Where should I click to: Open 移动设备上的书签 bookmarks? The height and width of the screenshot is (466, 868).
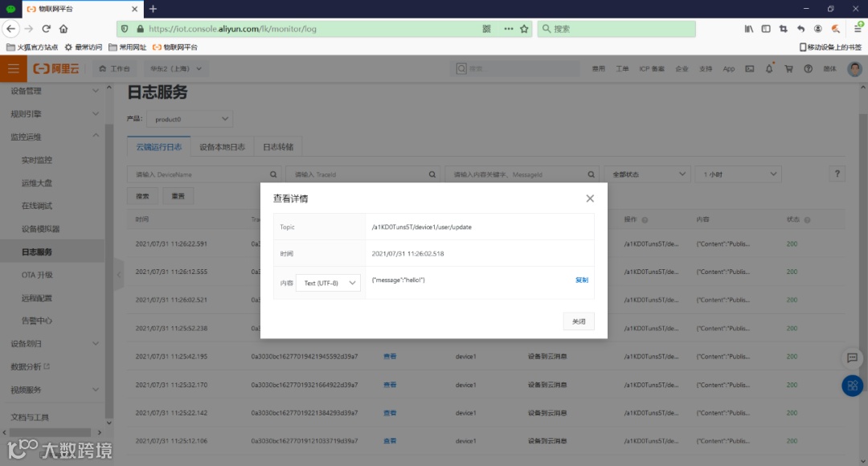[x=830, y=47]
